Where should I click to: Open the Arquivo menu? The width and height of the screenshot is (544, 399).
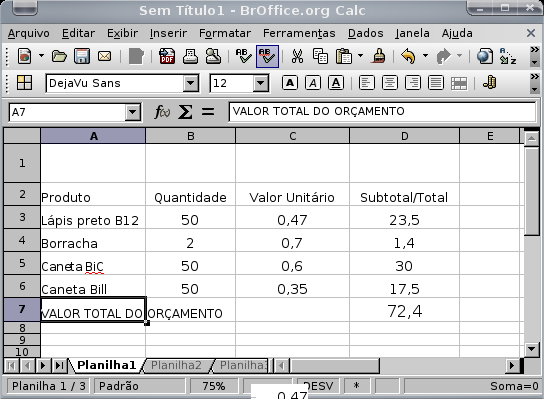28,33
